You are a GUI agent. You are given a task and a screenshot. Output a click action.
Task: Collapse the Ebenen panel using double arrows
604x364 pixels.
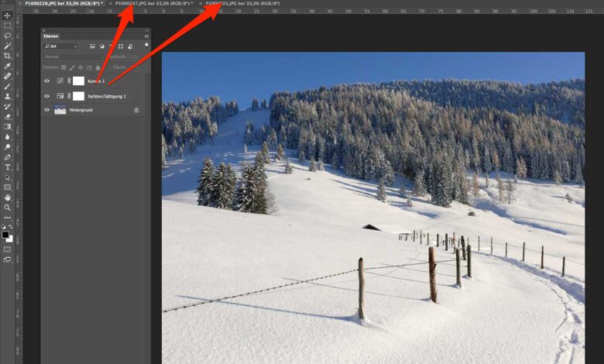pos(147,30)
